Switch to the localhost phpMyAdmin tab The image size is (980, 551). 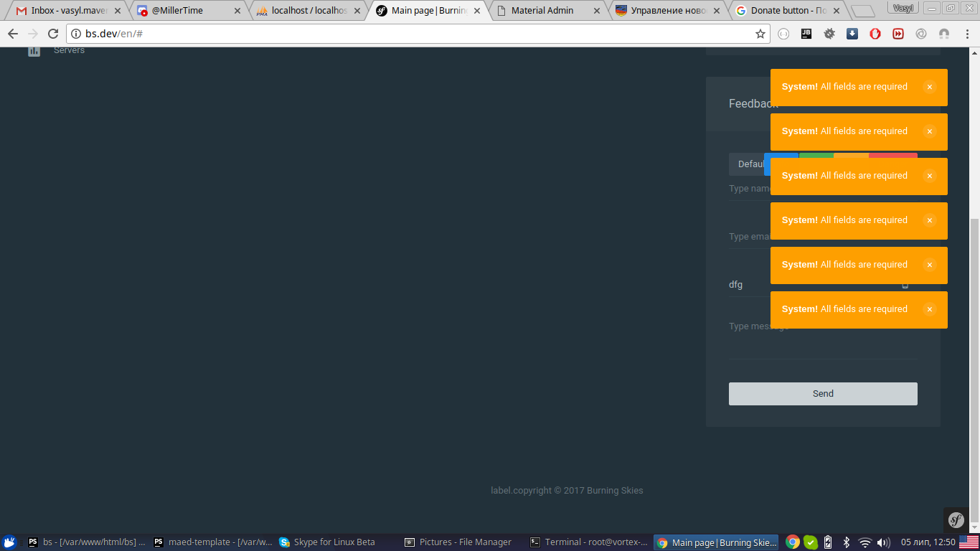pos(308,11)
